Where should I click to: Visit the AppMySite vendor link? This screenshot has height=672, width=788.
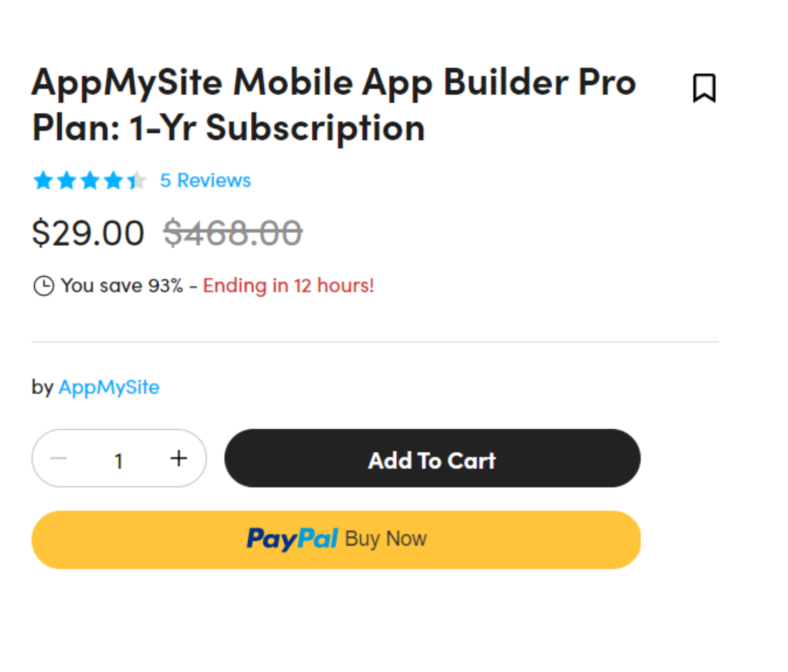[109, 387]
